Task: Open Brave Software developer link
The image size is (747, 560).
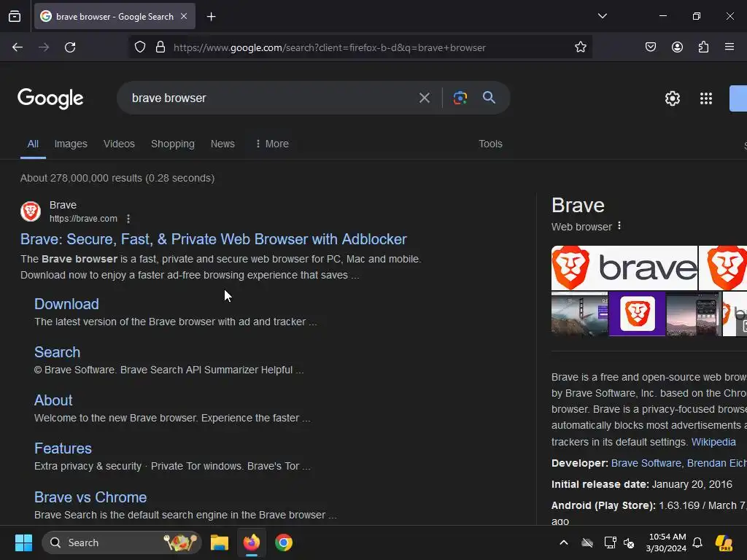Action: point(646,463)
